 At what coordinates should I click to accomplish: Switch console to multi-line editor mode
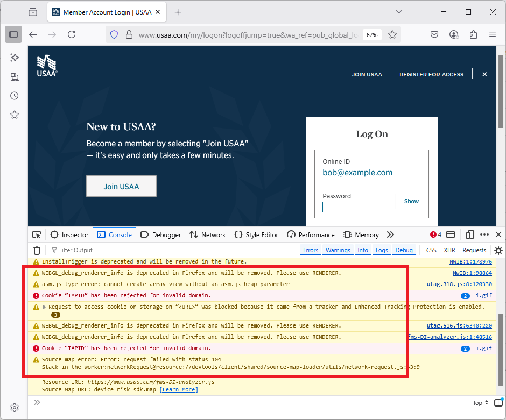[x=498, y=402]
